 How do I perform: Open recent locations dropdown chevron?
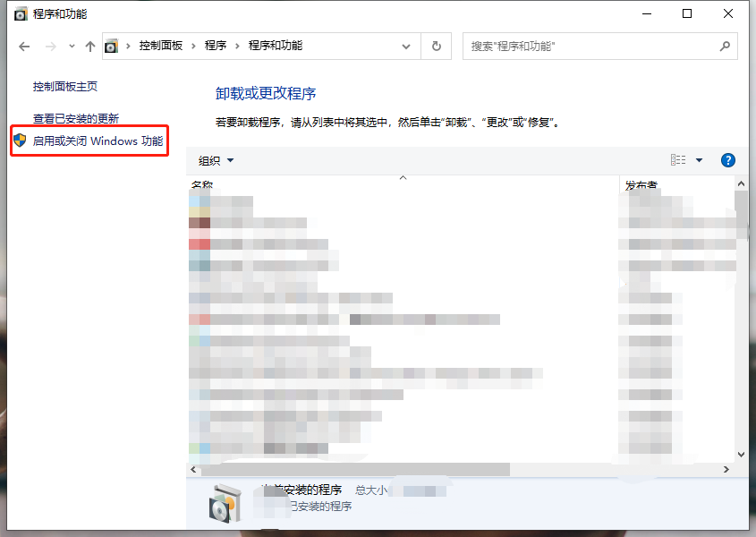pyautogui.click(x=72, y=47)
